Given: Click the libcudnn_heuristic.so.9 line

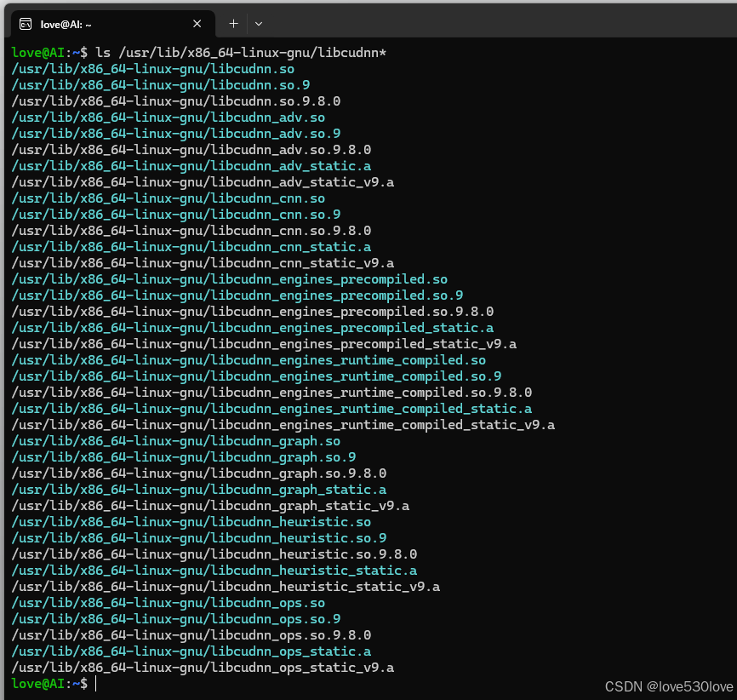Looking at the screenshot, I should coord(199,538).
